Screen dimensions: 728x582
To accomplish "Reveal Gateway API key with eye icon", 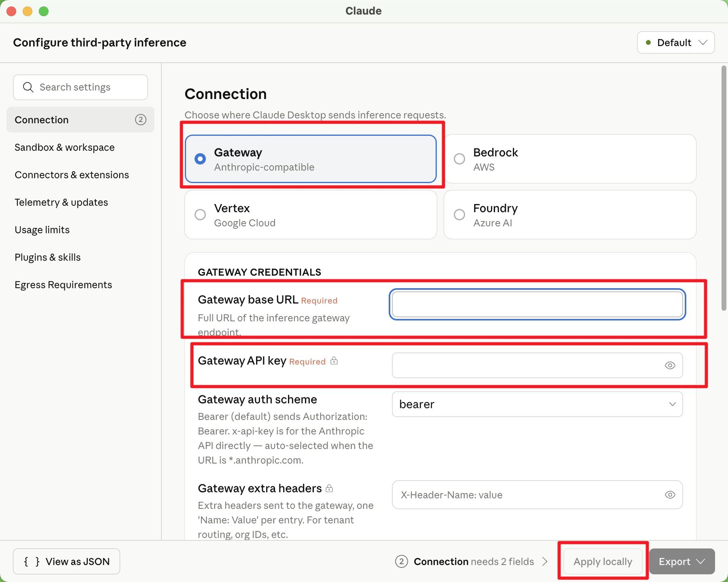I will [670, 365].
